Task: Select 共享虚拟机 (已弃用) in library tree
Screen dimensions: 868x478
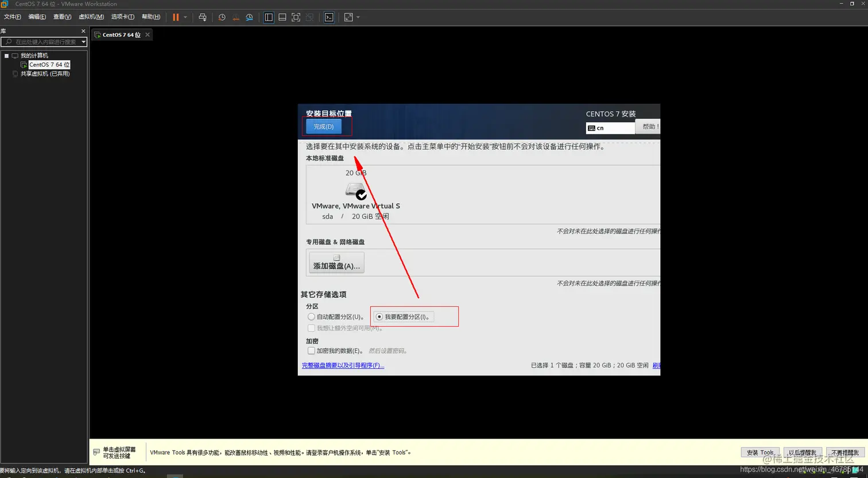Action: (45, 74)
